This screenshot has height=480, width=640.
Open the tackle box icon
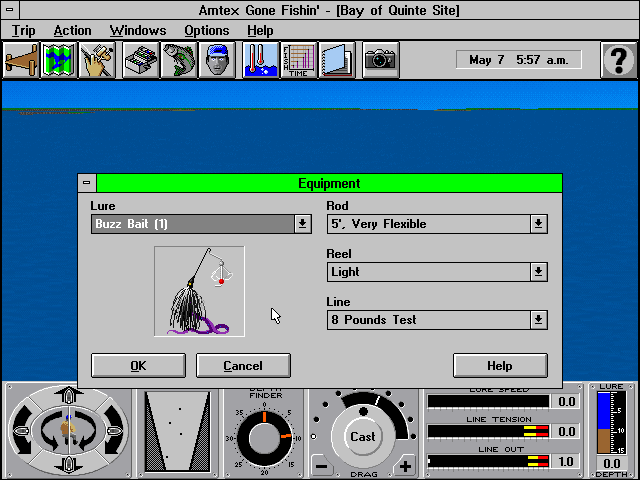click(x=141, y=60)
